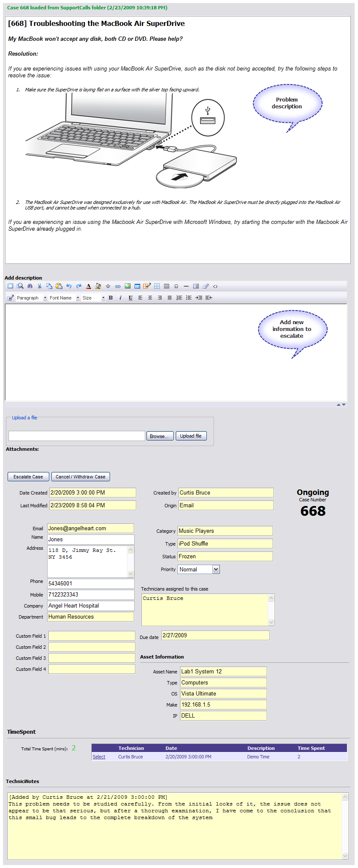358x868 pixels.
Task: Click the preview magnifier icon
Action: (x=20, y=286)
